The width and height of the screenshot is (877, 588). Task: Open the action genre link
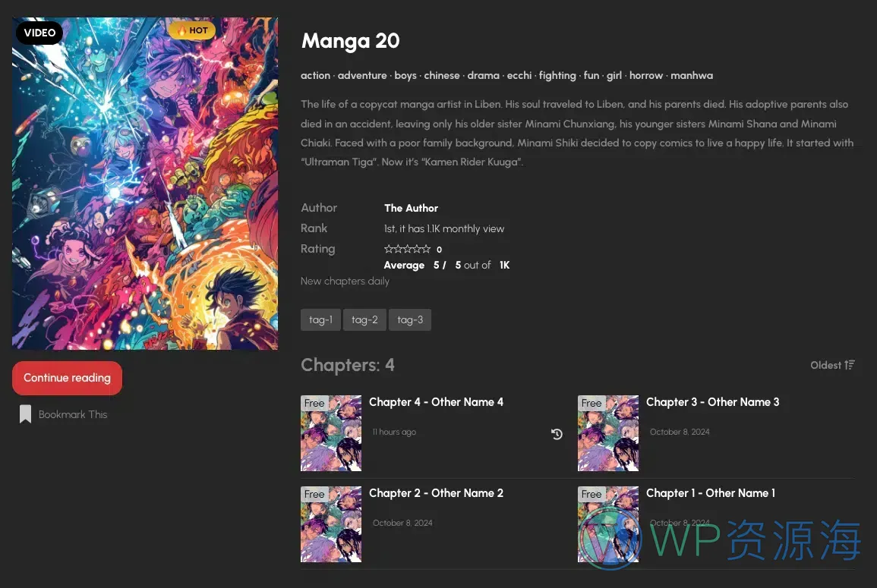click(315, 75)
